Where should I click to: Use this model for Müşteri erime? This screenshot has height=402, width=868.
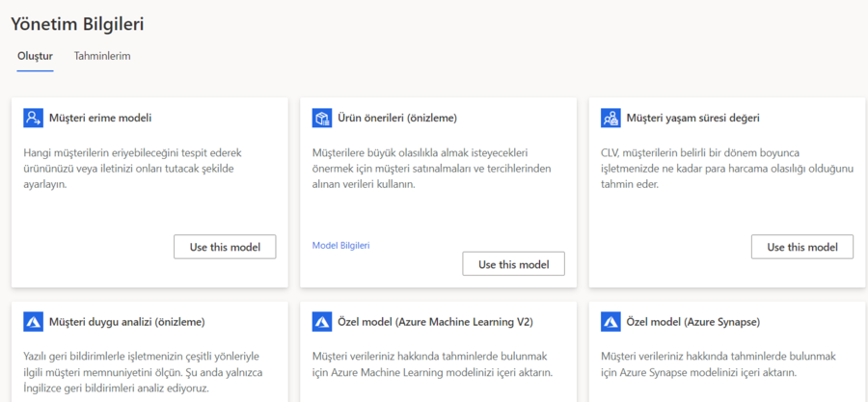[x=225, y=247]
